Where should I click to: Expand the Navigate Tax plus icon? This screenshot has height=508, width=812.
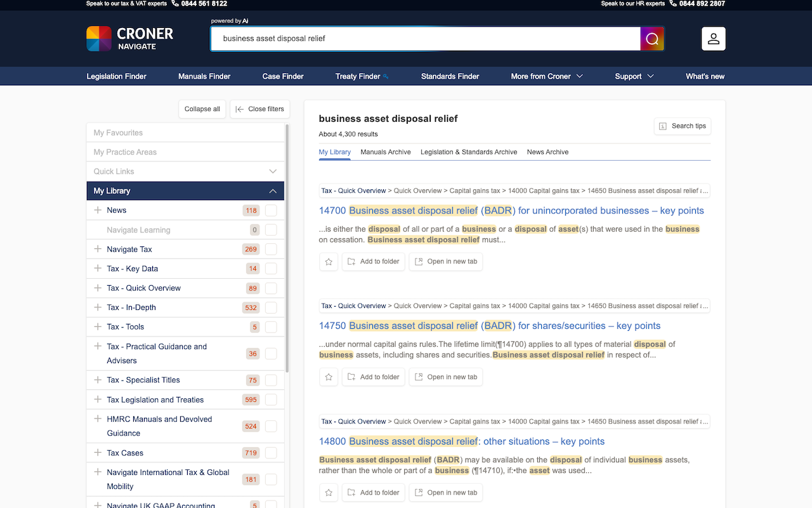pyautogui.click(x=98, y=249)
